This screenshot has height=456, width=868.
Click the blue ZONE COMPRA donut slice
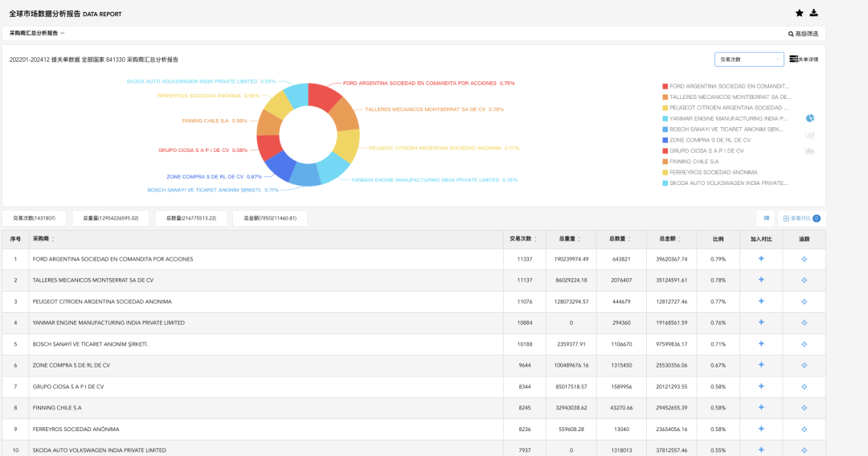tap(280, 166)
